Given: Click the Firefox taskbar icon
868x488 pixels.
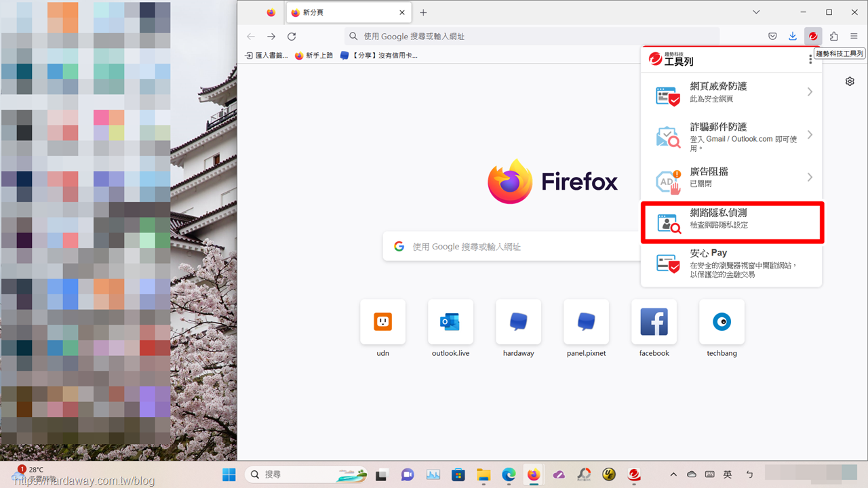Looking at the screenshot, I should tap(534, 474).
